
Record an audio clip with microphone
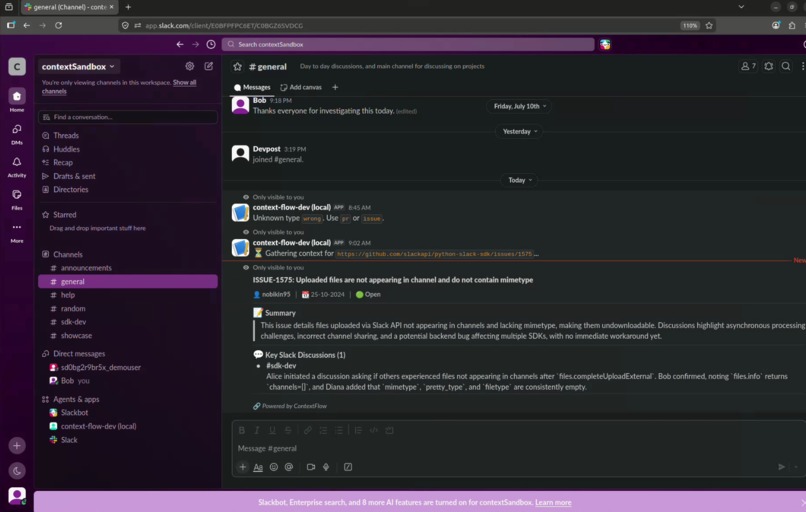click(326, 467)
